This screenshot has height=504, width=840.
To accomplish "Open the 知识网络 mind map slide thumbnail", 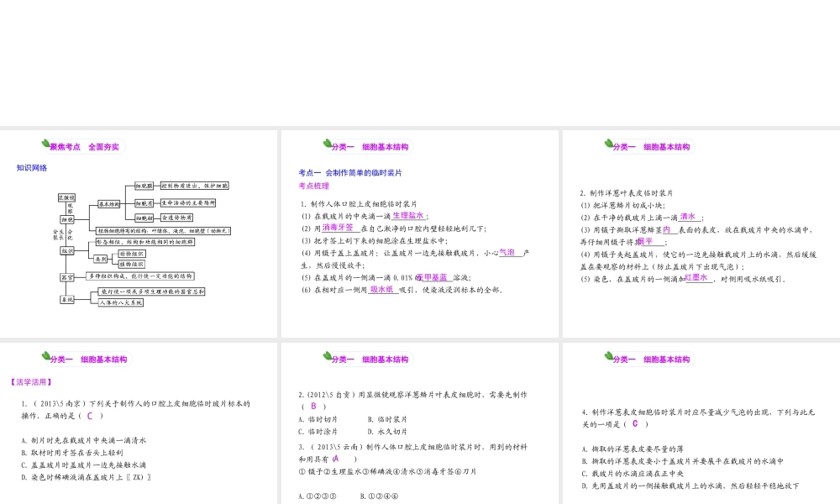I will (x=139, y=234).
